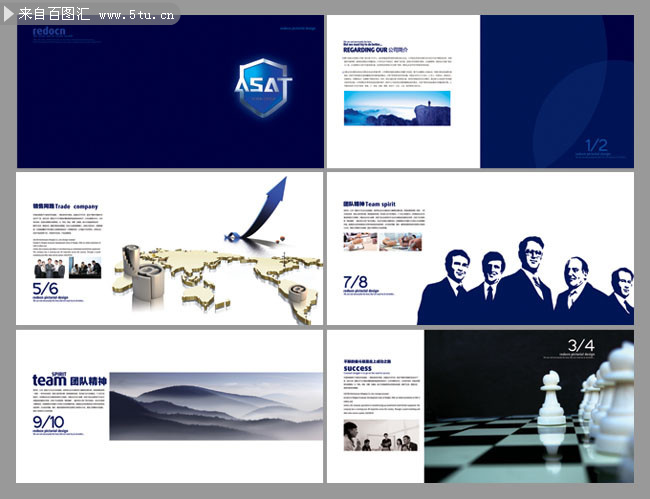This screenshot has height=499, width=650.
Task: Open the left handshake photo under Team spirit
Action: pos(360,242)
